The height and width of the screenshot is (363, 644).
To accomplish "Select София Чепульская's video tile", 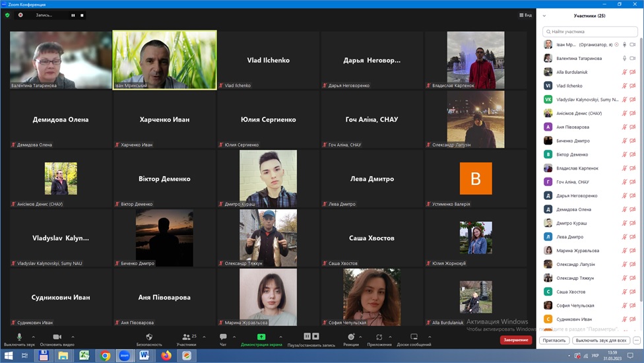I will click(371, 297).
